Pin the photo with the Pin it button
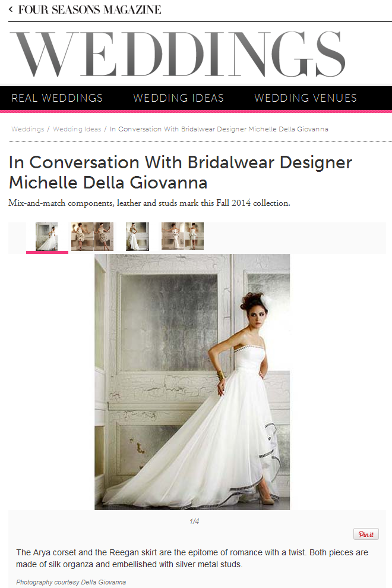The height and width of the screenshot is (588, 392). coord(366,534)
